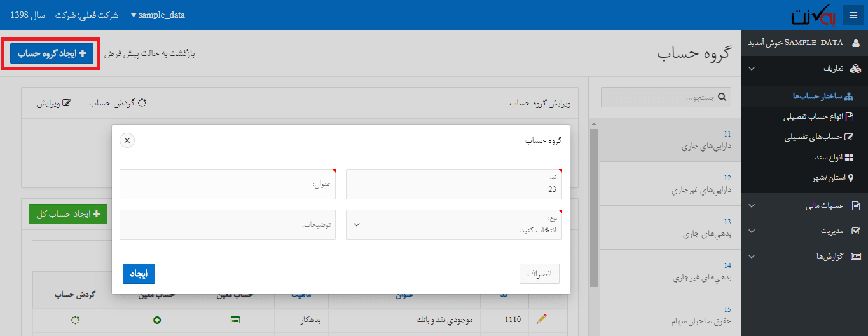Focus the عنوان input field

point(228,184)
